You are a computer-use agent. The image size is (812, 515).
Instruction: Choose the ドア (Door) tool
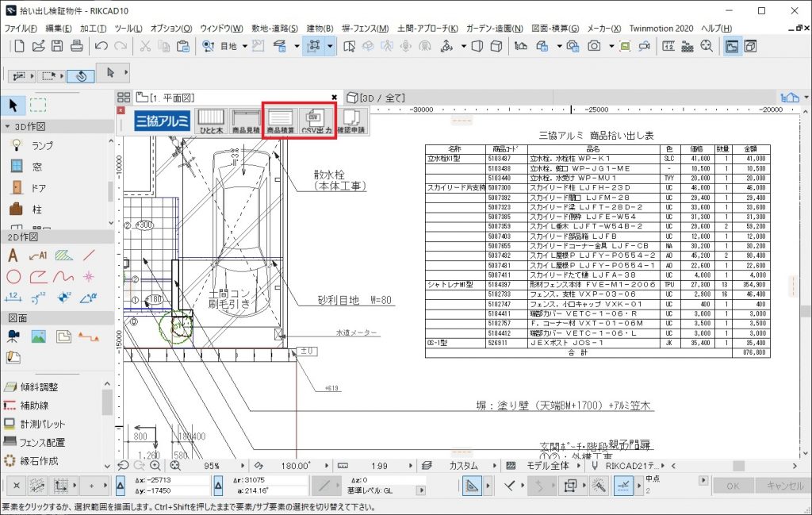[x=31, y=187]
